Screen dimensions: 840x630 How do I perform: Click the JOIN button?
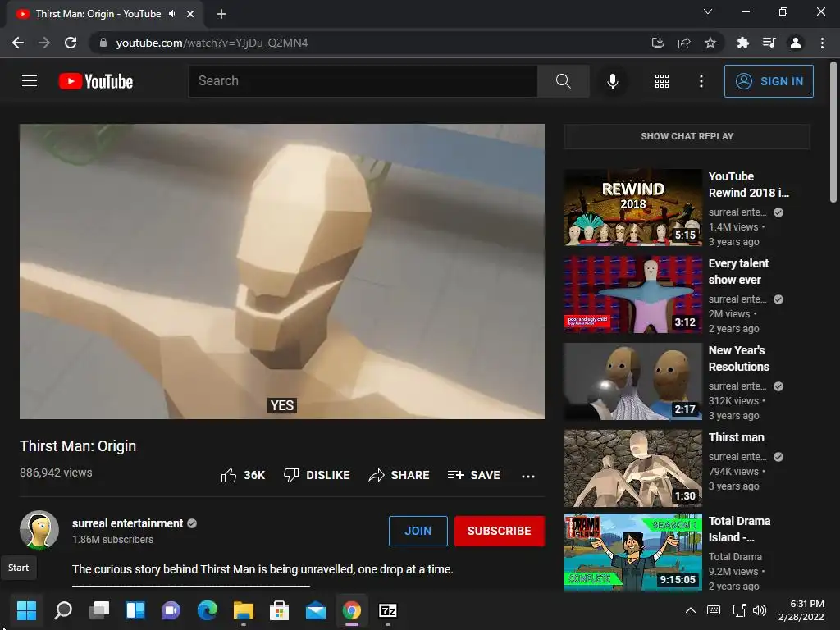(x=418, y=531)
